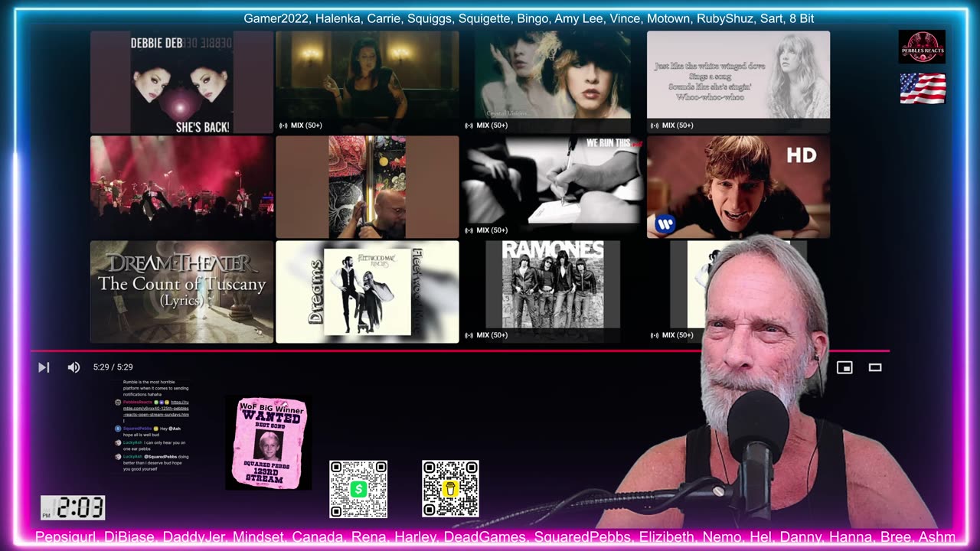Viewport: 980px width, 551px height.
Task: Open Dream Theater Count of Tuscany video
Action: (181, 292)
